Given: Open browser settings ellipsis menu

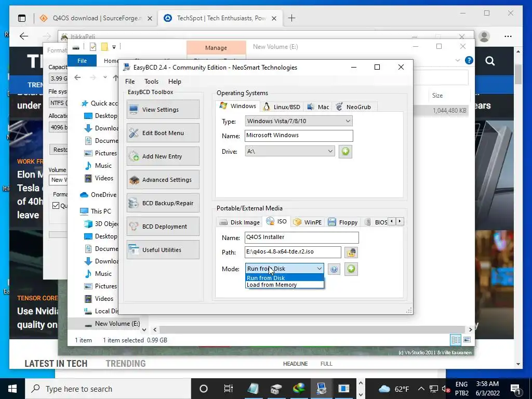Looking at the screenshot, I should (508, 36).
